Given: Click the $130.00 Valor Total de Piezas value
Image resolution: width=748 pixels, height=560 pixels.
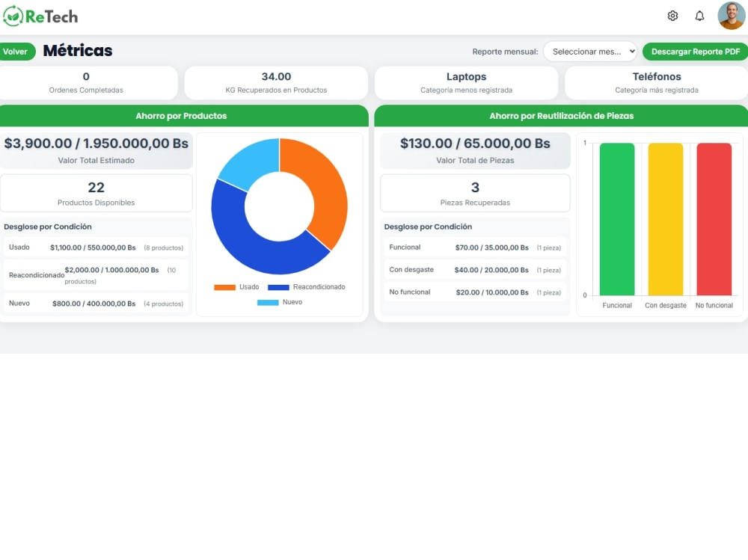Looking at the screenshot, I should click(x=475, y=144).
